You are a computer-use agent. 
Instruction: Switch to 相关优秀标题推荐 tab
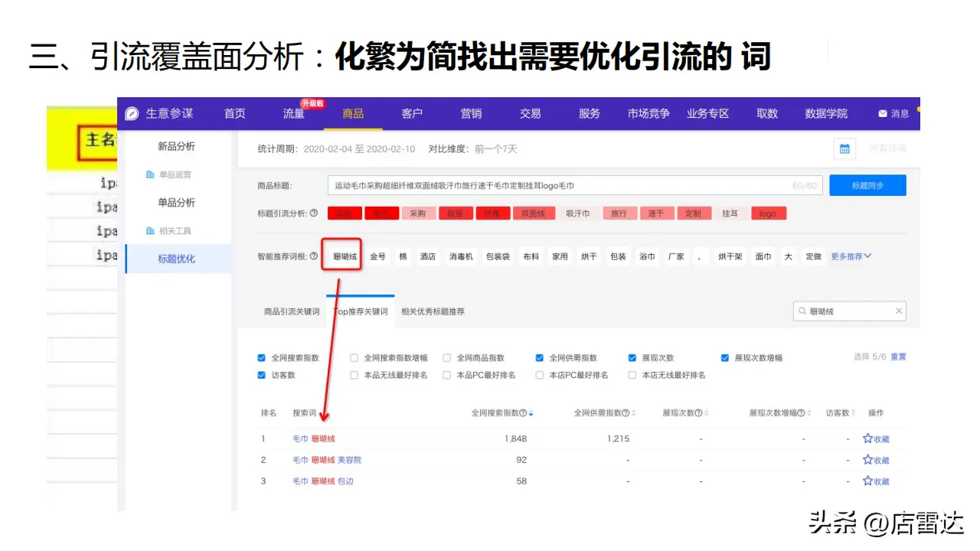(x=433, y=311)
